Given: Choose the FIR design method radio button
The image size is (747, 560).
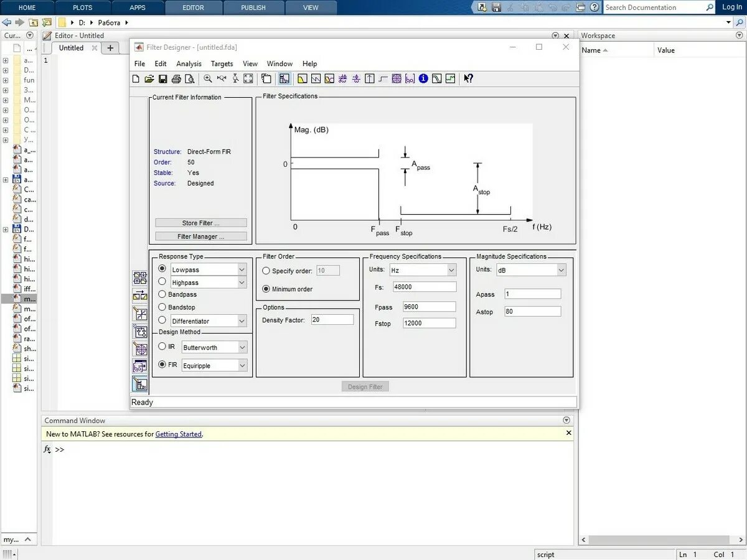Looking at the screenshot, I should 162,365.
